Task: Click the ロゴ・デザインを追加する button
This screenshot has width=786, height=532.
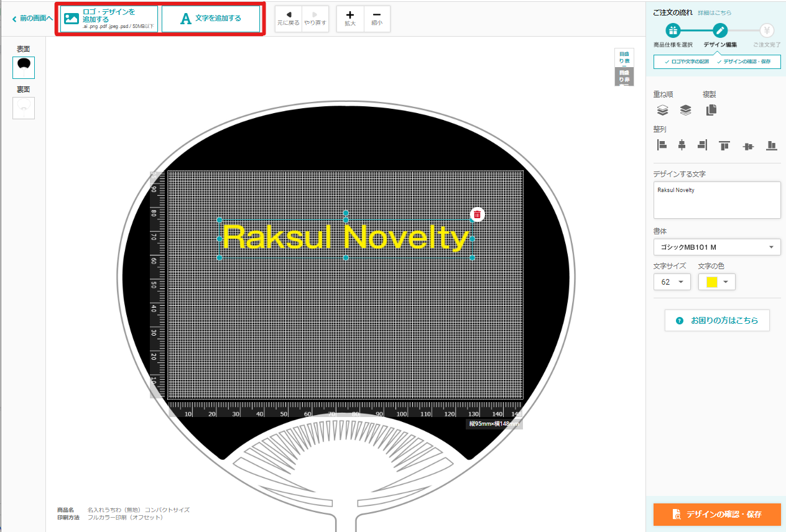Action: click(x=109, y=19)
